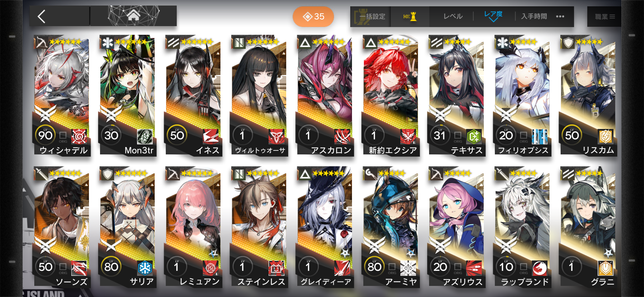Tap the orange 35 count button
The image size is (644, 297).
(313, 17)
